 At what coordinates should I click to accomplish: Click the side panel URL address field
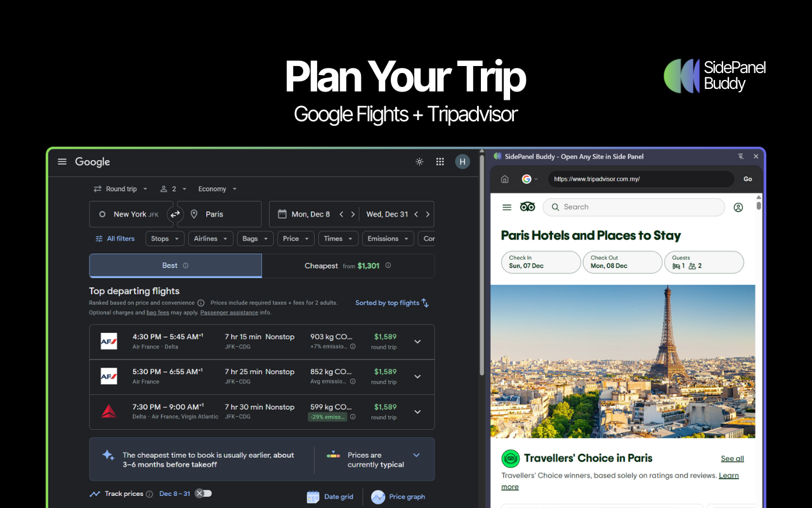click(640, 179)
